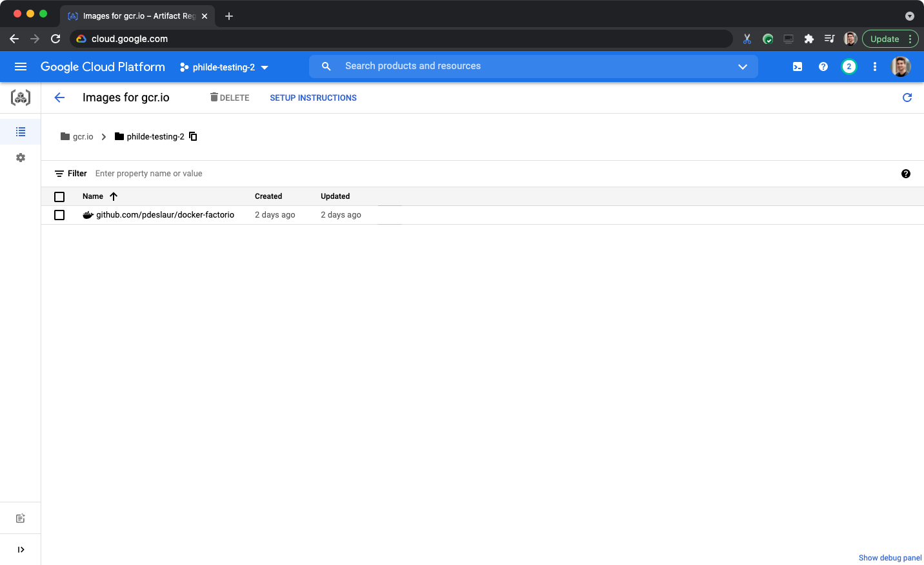The width and height of the screenshot is (924, 565).
Task: Navigate to the gcr.io breadcrumb
Action: point(77,136)
